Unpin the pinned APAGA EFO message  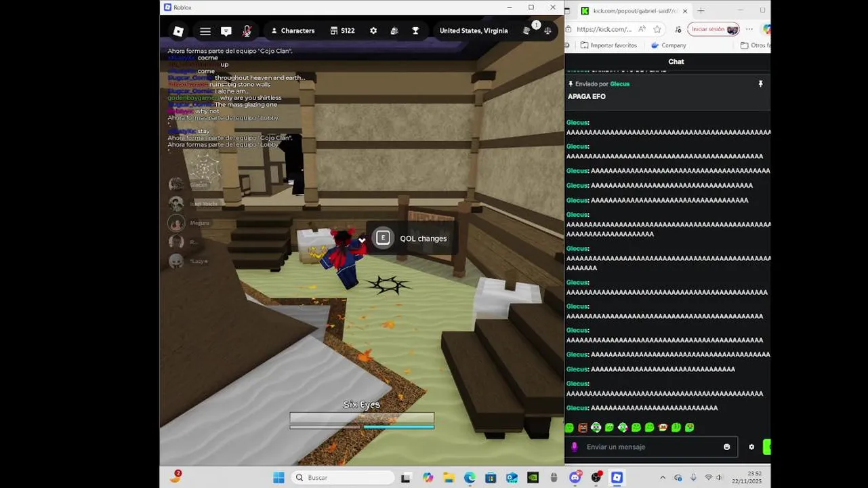point(760,84)
